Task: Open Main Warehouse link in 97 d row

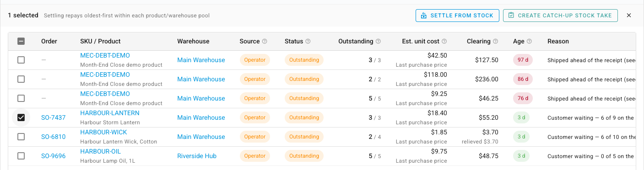Action: (x=201, y=60)
